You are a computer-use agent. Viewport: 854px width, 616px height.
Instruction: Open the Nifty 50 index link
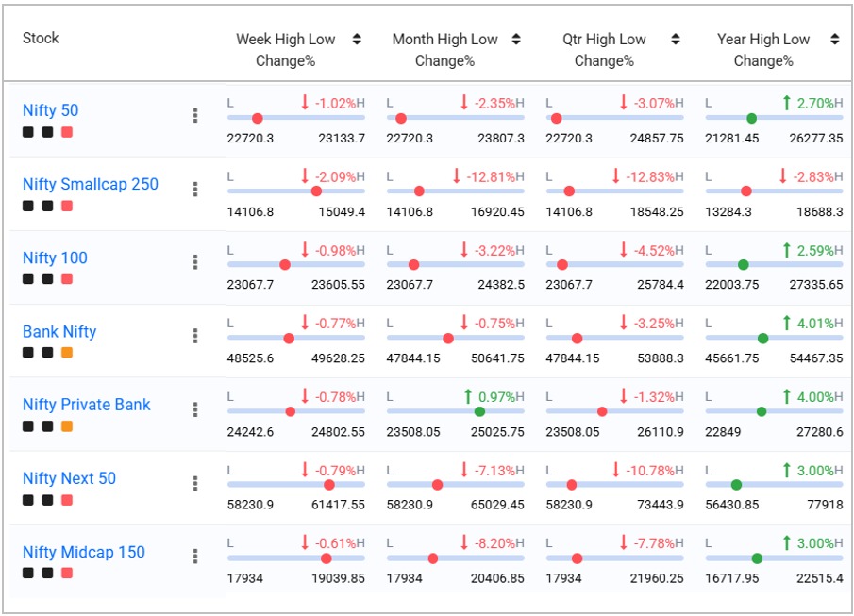pyautogui.click(x=51, y=110)
